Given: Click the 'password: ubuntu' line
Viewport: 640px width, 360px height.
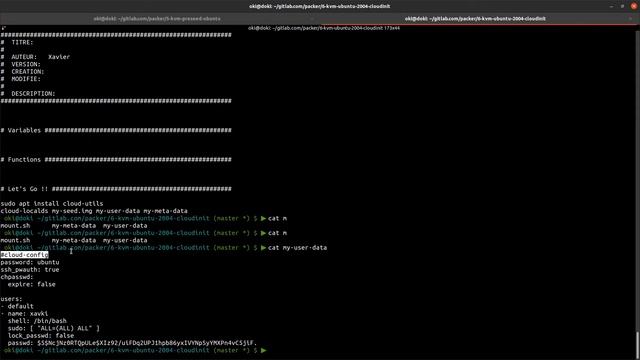Looking at the screenshot, I should click(x=30, y=262).
